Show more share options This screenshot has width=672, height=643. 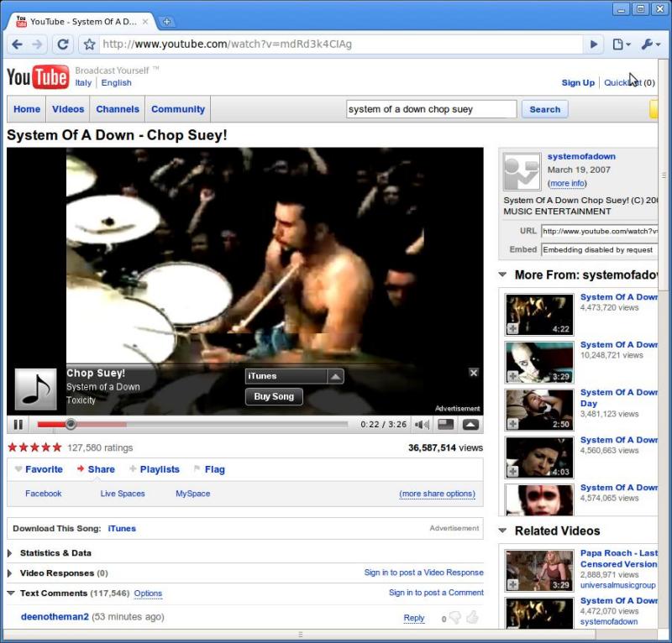tap(437, 494)
